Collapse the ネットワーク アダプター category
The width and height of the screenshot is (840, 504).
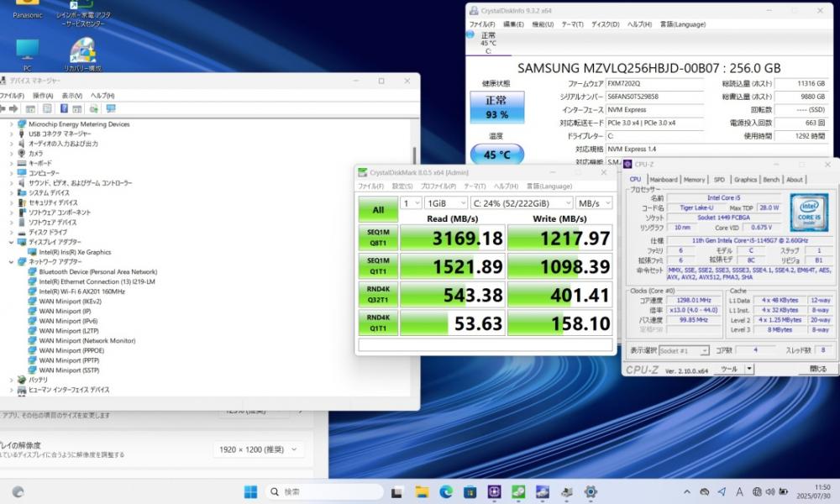point(11,262)
